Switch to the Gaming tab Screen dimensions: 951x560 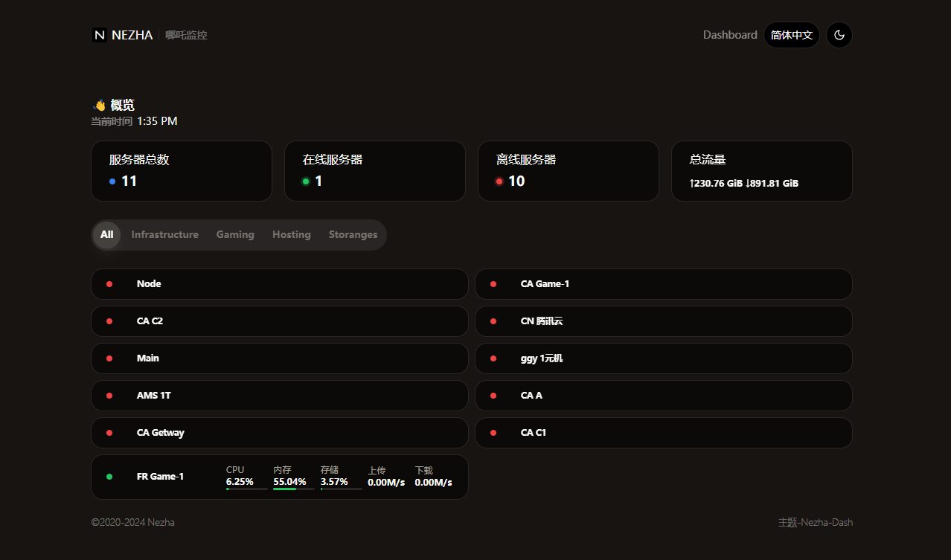coord(235,235)
